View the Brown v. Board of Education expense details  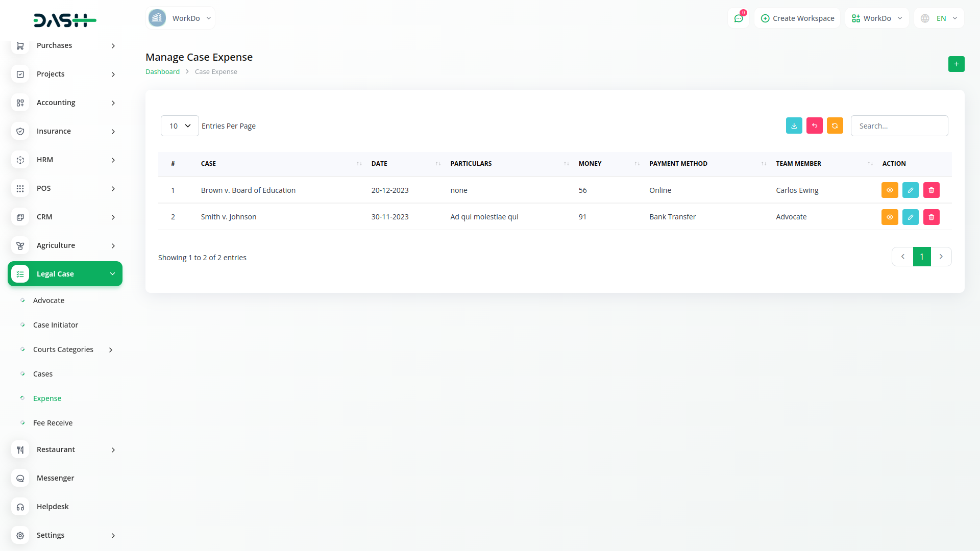tap(889, 190)
